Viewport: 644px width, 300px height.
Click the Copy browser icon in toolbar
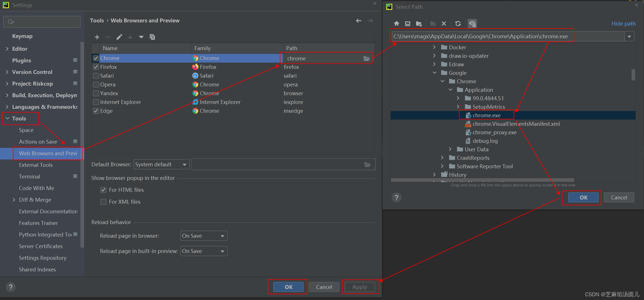pos(152,37)
